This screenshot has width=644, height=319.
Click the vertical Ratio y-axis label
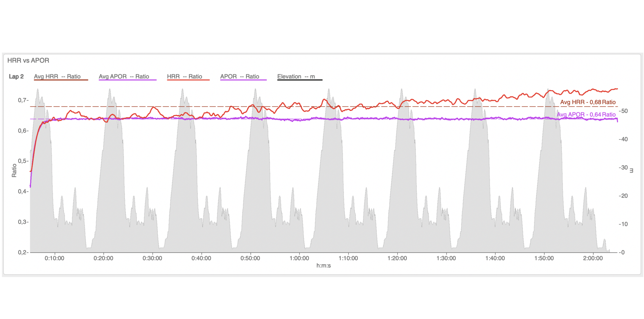coord(14,170)
